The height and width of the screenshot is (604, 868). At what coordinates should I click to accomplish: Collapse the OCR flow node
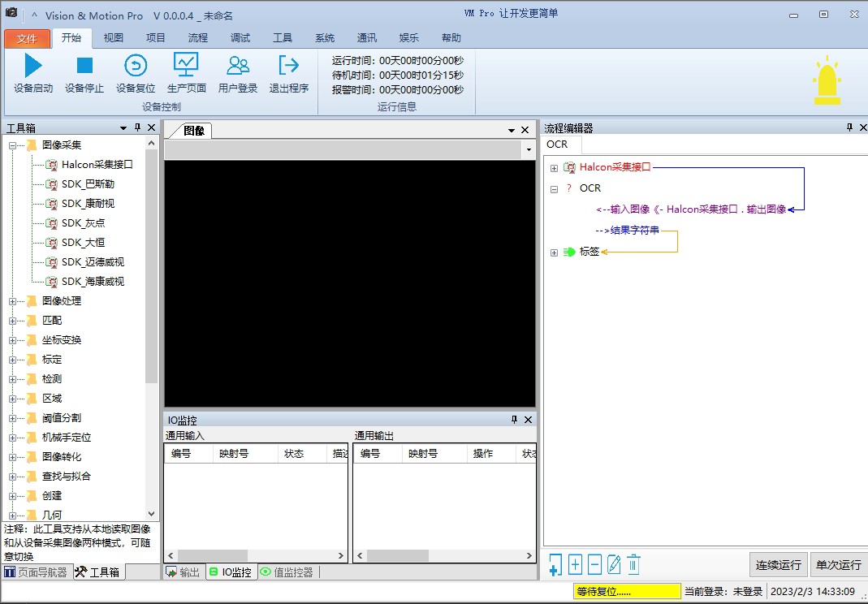pos(554,189)
